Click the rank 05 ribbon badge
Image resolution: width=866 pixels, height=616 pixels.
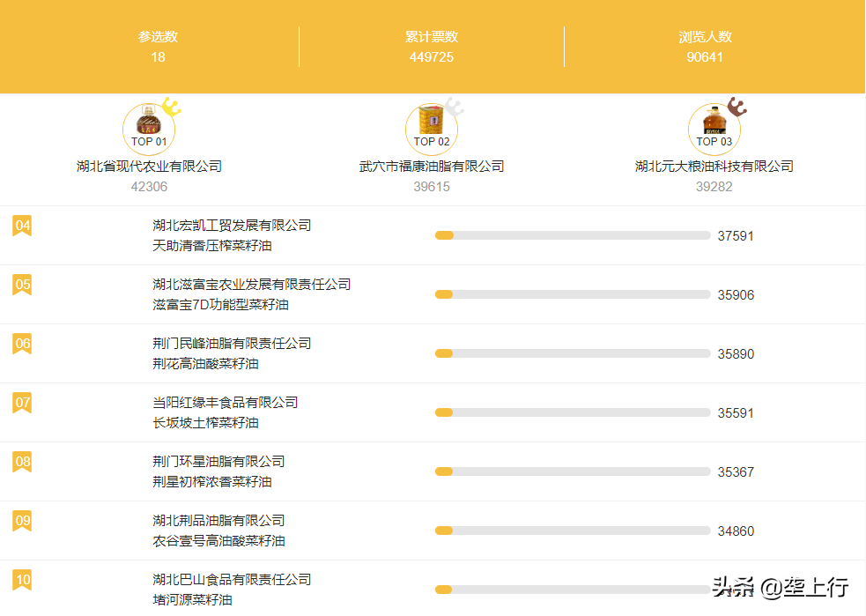click(22, 285)
